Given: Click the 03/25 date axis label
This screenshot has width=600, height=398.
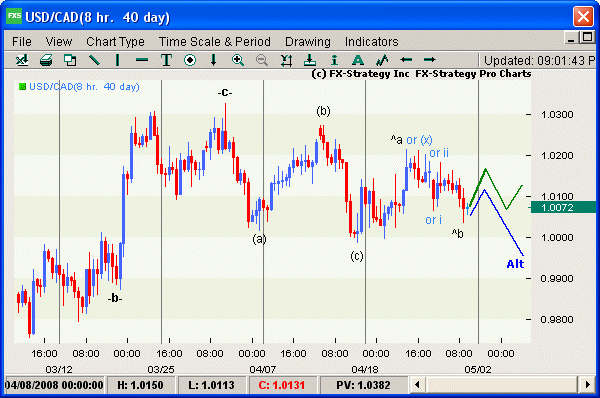Looking at the screenshot, I should [x=161, y=370].
